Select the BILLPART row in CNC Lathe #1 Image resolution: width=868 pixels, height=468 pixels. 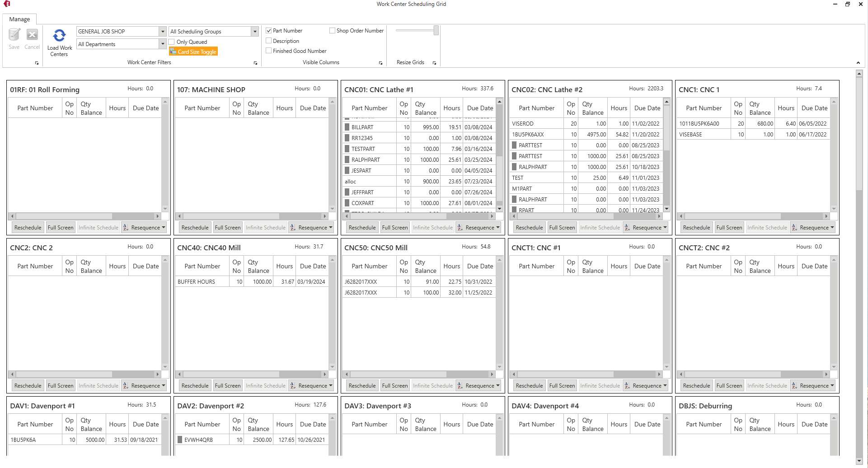tap(369, 127)
